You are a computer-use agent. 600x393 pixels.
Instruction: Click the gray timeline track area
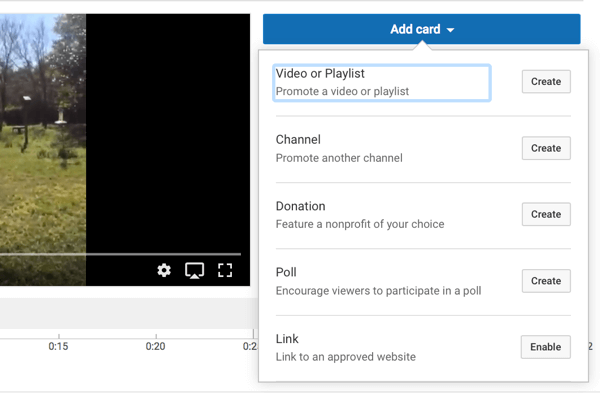tap(129, 313)
